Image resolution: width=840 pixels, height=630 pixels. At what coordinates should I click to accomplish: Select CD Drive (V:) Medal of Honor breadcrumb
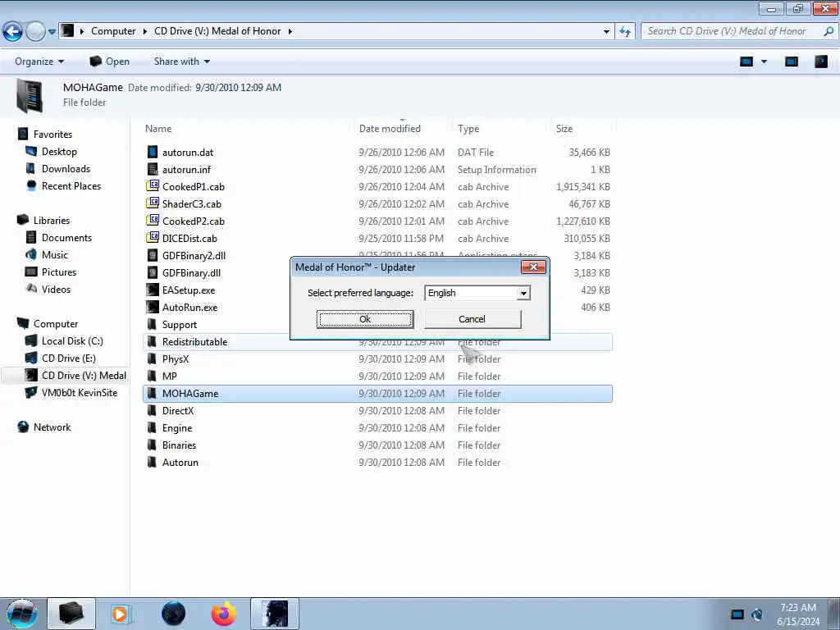pyautogui.click(x=217, y=31)
